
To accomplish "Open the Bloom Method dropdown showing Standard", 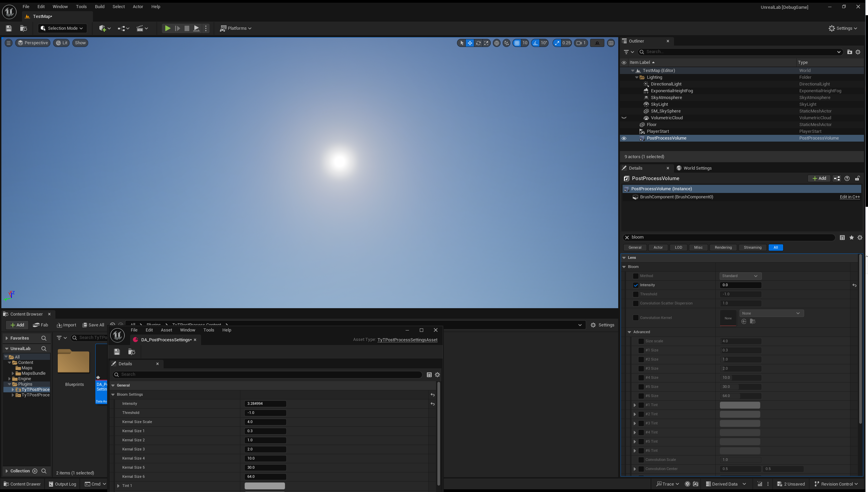I will pos(740,276).
